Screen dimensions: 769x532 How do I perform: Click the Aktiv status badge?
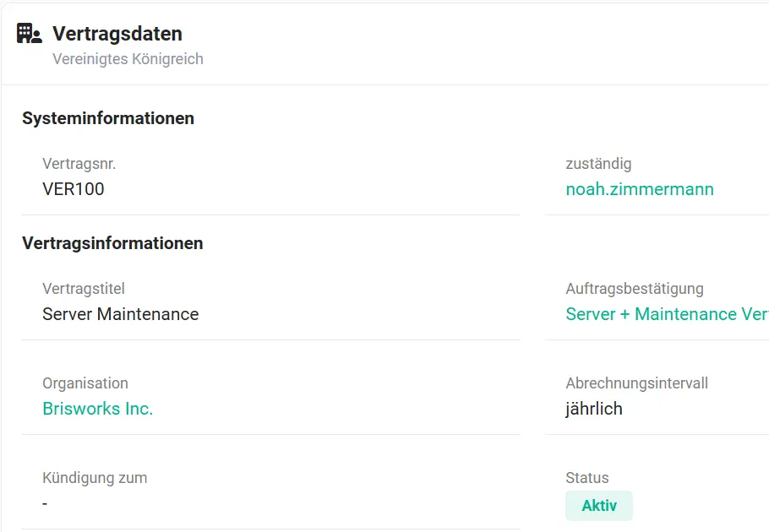point(599,506)
